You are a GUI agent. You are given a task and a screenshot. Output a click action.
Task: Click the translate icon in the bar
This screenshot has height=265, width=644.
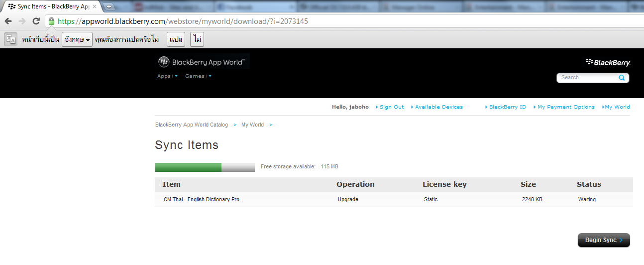point(11,39)
